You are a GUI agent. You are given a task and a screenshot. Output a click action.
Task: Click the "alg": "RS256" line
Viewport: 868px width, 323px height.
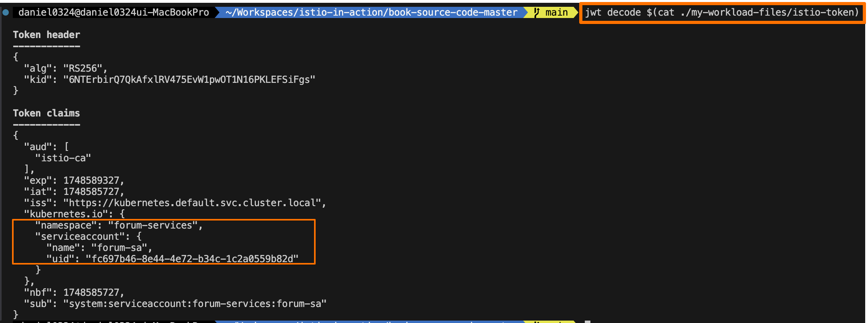click(x=66, y=68)
